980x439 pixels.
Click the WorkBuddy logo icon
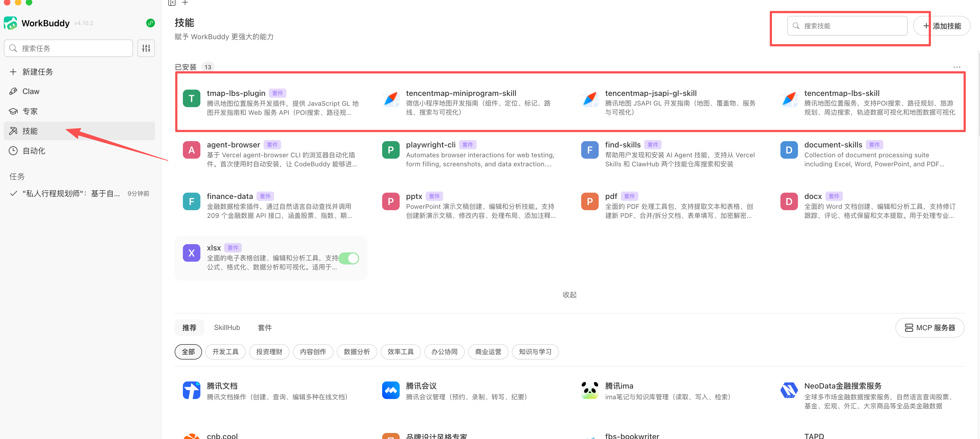pos(11,23)
